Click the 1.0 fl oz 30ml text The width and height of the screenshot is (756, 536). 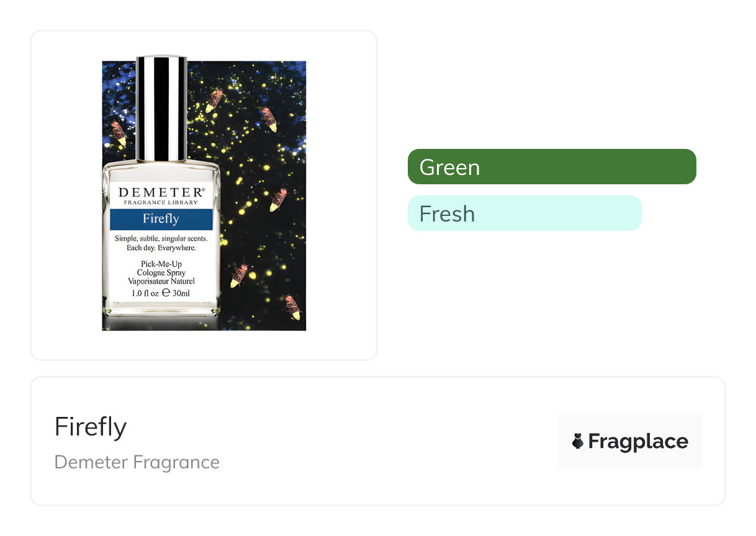(161, 293)
